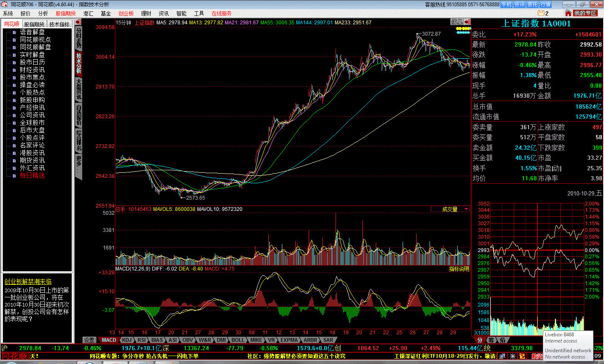Open the 在线服务 menu
604x364 pixels.
pos(221,13)
